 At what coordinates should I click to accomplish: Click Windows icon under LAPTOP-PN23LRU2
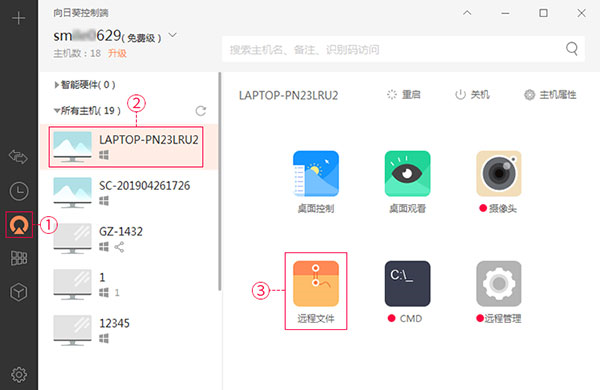pyautogui.click(x=104, y=155)
